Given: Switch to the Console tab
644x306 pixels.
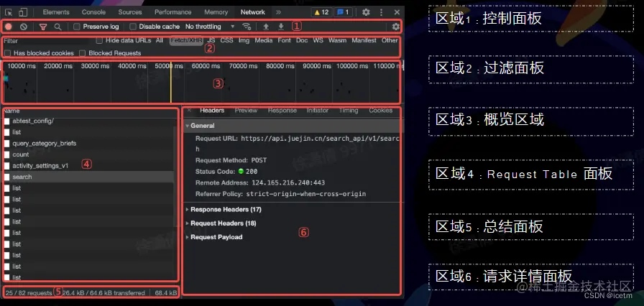Looking at the screenshot, I should pyautogui.click(x=93, y=12).
